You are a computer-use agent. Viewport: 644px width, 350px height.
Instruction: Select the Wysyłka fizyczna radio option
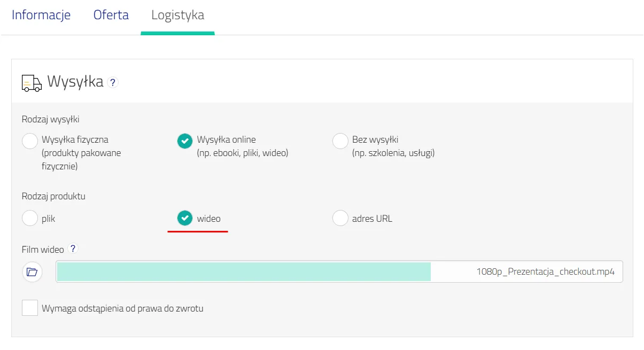pos(30,141)
